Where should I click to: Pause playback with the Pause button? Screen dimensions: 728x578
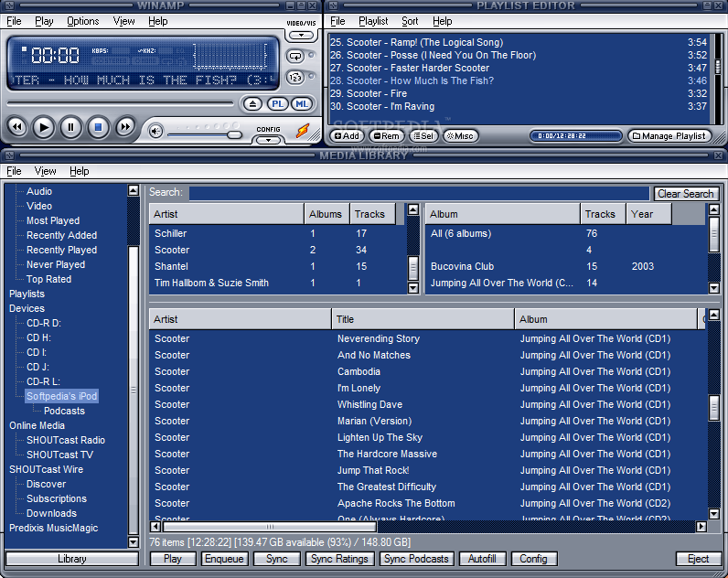click(x=70, y=127)
